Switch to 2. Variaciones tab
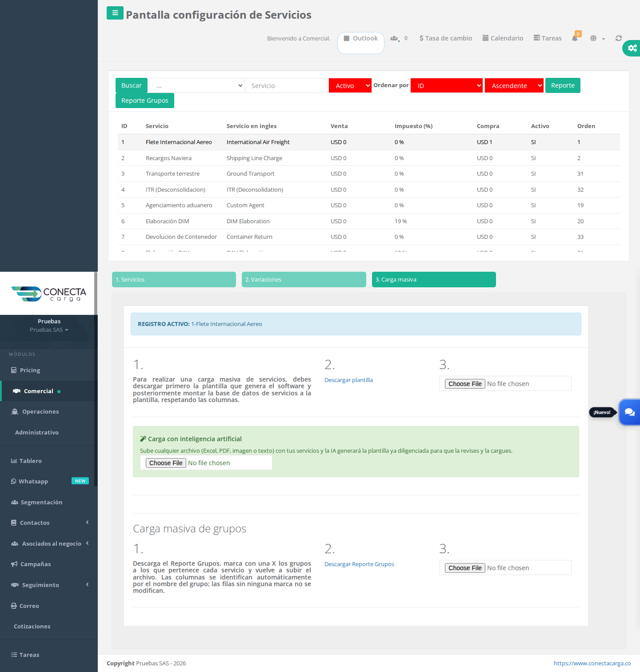640x672 pixels. 304,279
